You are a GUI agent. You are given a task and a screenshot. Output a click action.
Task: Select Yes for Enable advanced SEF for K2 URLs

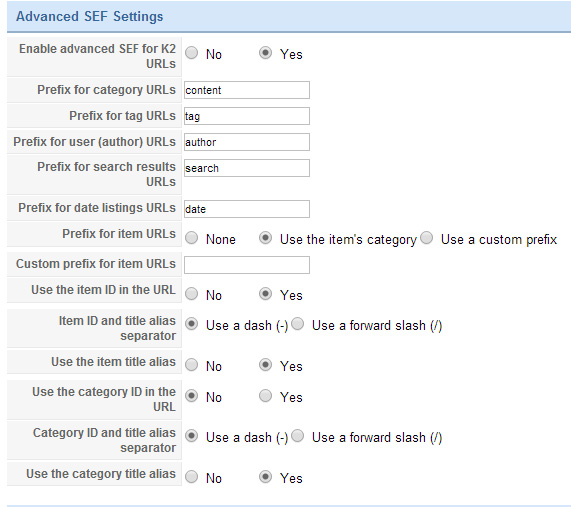tap(265, 53)
